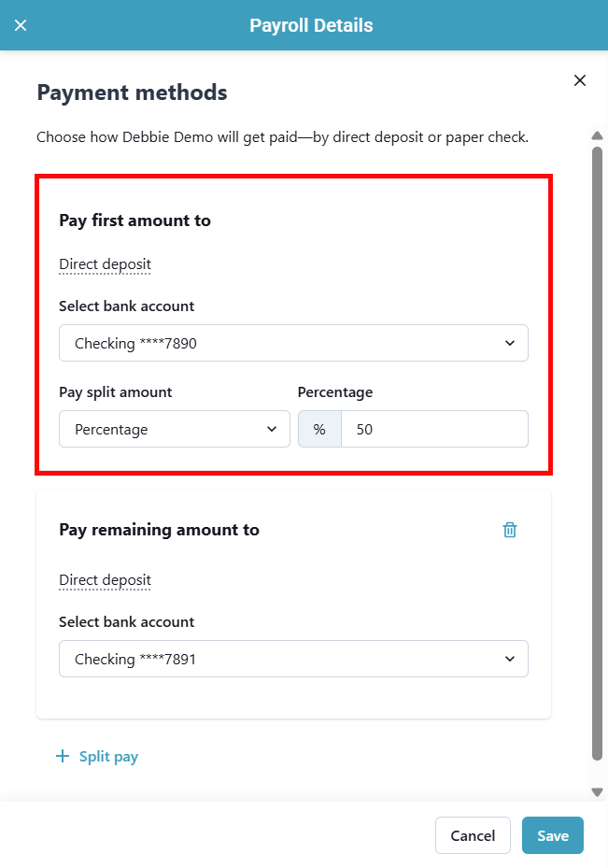Image resolution: width=608 pixels, height=868 pixels.
Task: Add another split via Split pay text
Action: pos(108,757)
